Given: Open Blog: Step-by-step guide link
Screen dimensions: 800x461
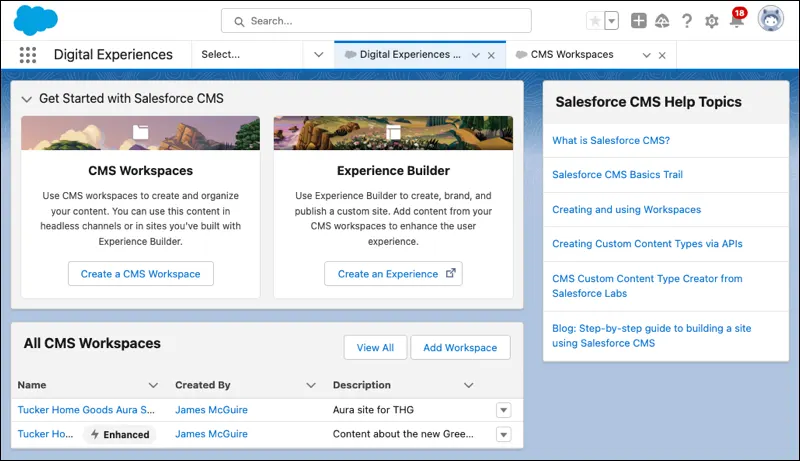Looking at the screenshot, I should click(652, 336).
